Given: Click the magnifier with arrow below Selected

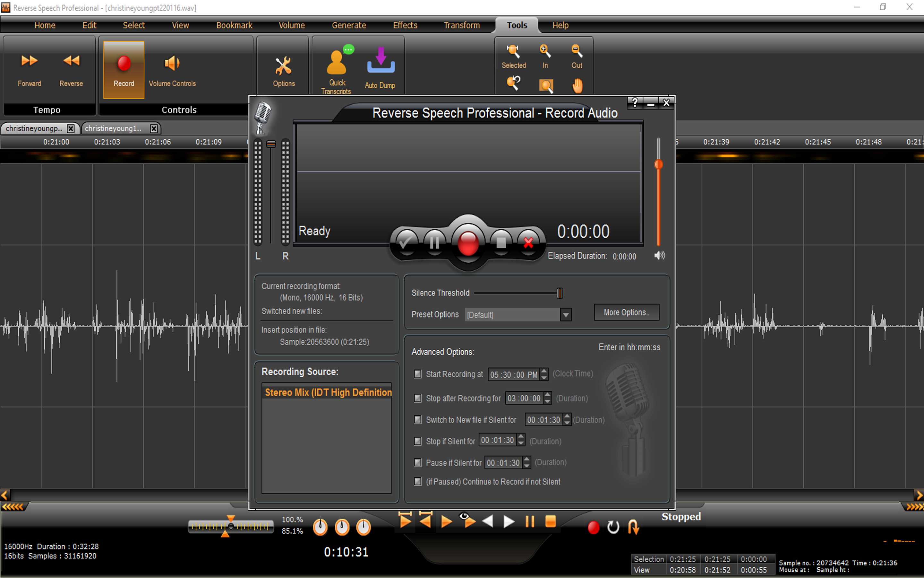Looking at the screenshot, I should tap(513, 83).
